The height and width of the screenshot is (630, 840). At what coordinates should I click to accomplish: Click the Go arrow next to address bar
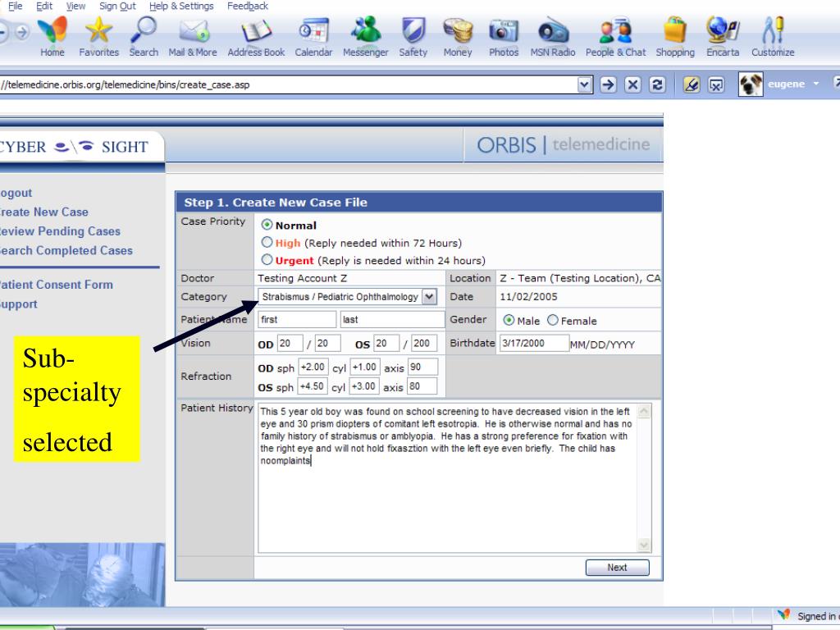(608, 84)
